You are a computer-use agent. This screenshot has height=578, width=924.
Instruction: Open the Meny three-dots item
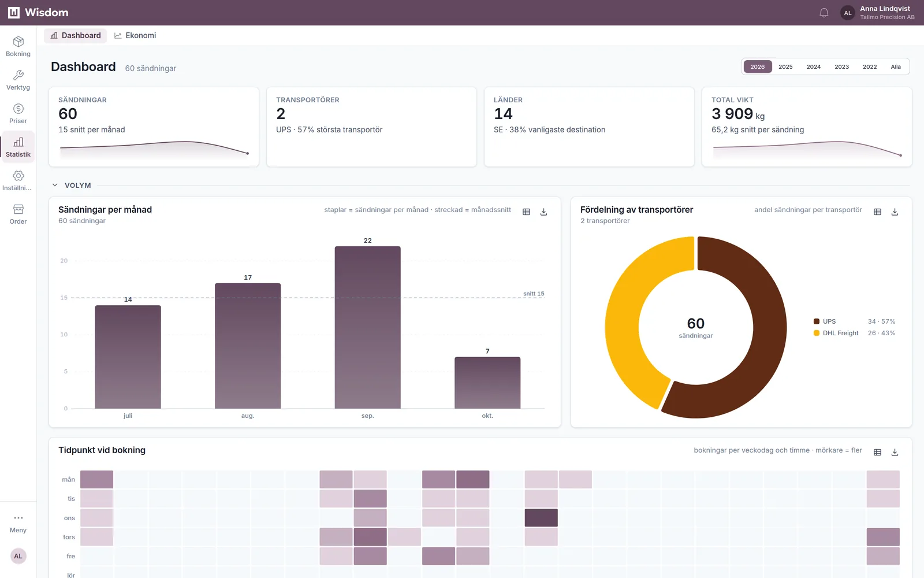click(18, 524)
